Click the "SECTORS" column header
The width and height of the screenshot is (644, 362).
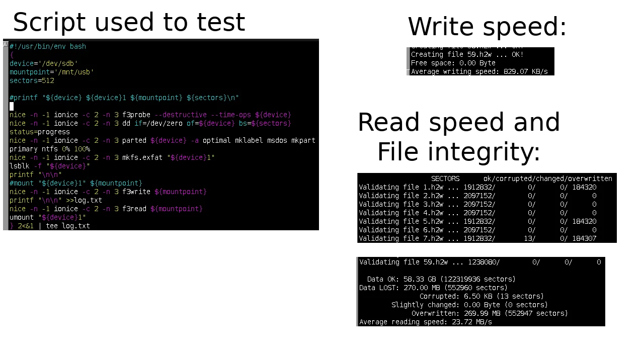(x=445, y=178)
